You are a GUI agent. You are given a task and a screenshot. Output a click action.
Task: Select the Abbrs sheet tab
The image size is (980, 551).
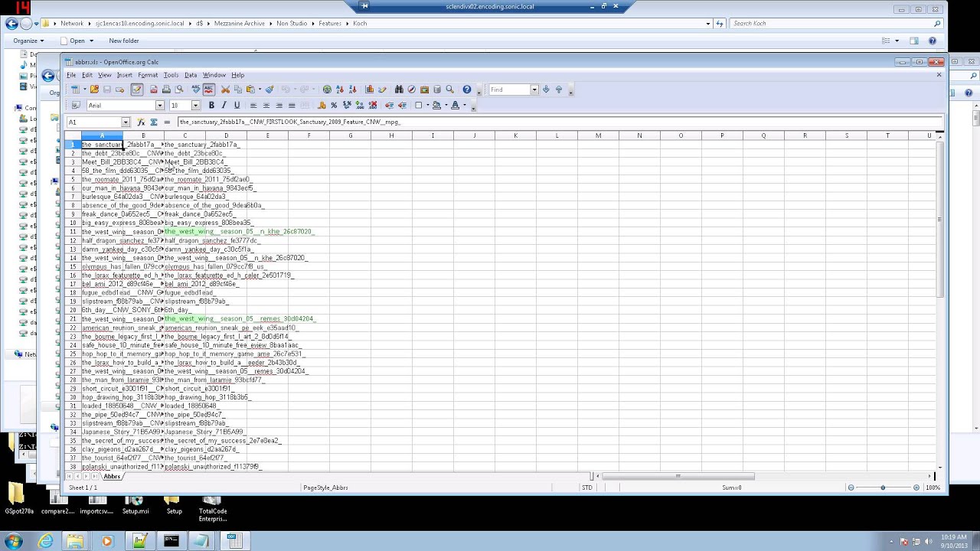click(x=112, y=477)
